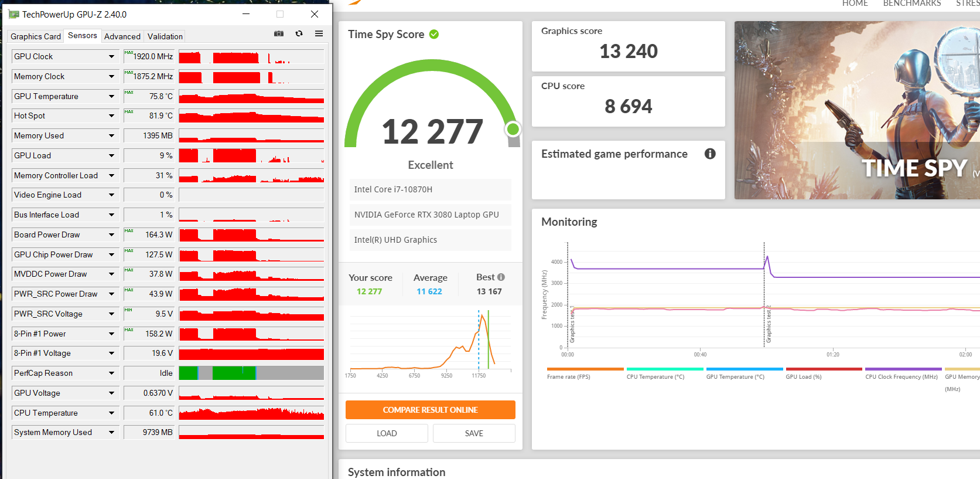
Task: Click the green validation check beside Time Spy Score
Action: pos(434,34)
